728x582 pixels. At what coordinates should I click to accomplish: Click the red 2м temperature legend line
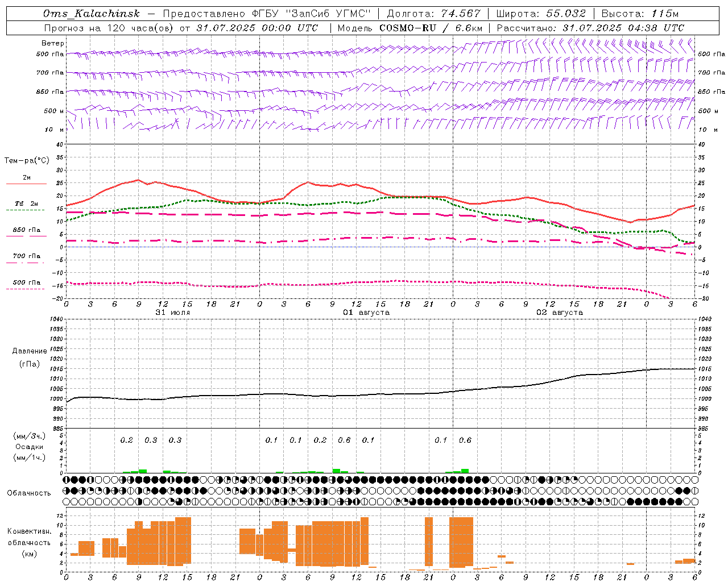(26, 184)
